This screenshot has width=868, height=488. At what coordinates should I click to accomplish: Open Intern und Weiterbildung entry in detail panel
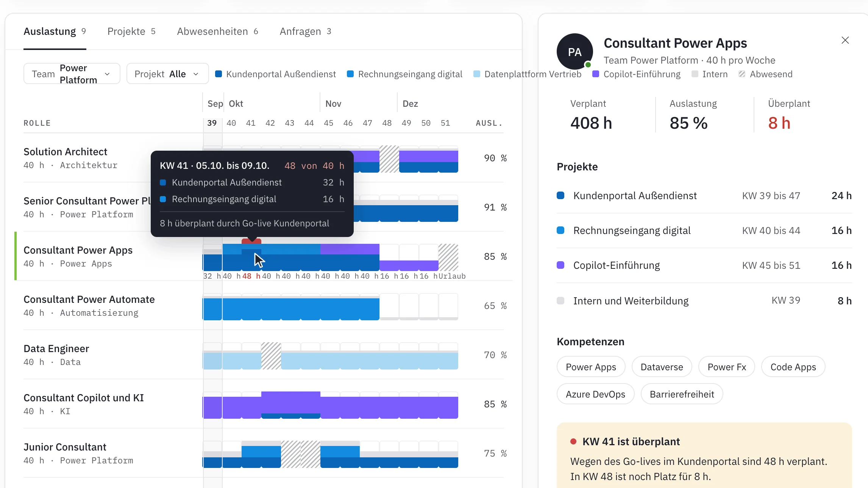point(704,301)
